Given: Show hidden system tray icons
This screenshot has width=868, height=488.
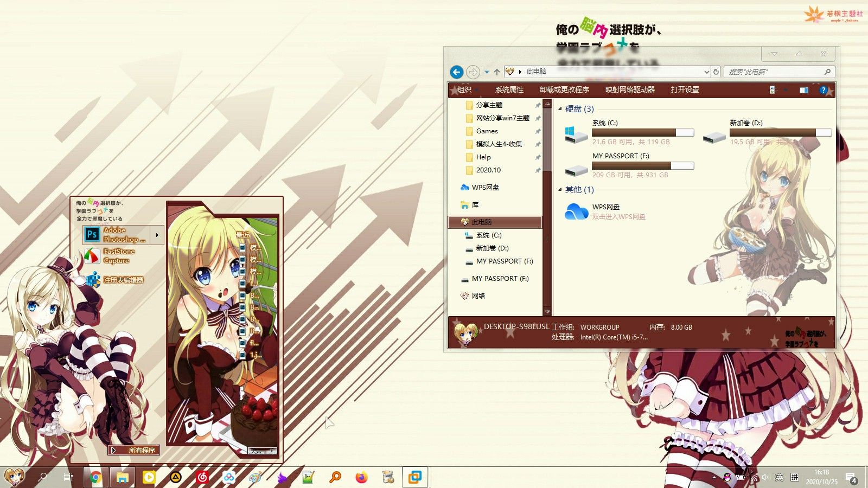Looking at the screenshot, I should pos(714,478).
